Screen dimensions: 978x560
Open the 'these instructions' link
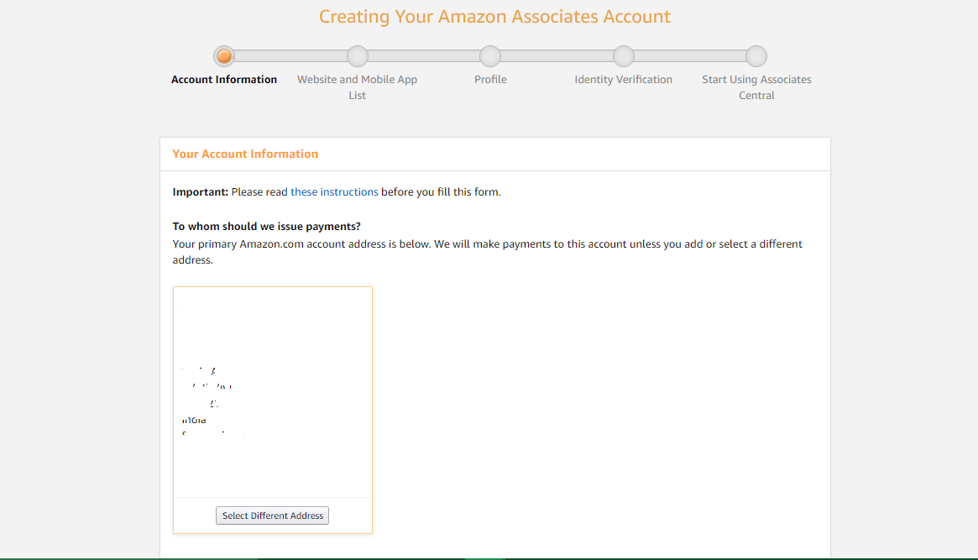(x=334, y=192)
